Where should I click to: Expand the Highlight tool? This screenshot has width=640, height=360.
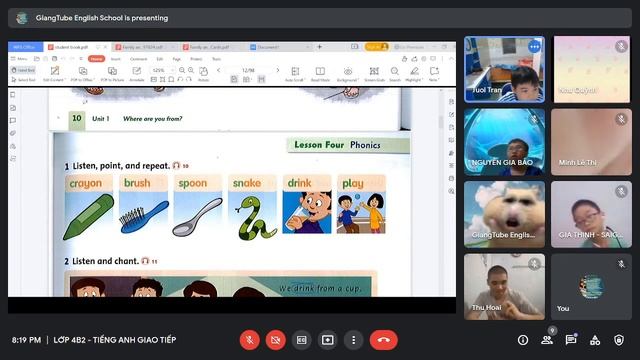[x=414, y=74]
